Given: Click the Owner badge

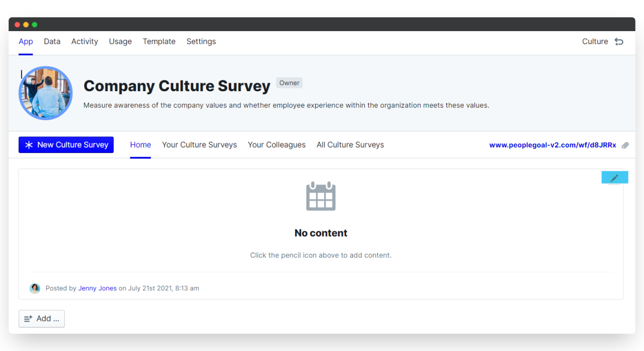Looking at the screenshot, I should coord(289,83).
